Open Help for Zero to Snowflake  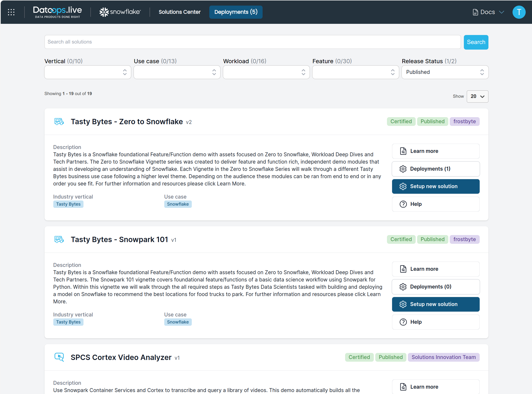(435, 204)
